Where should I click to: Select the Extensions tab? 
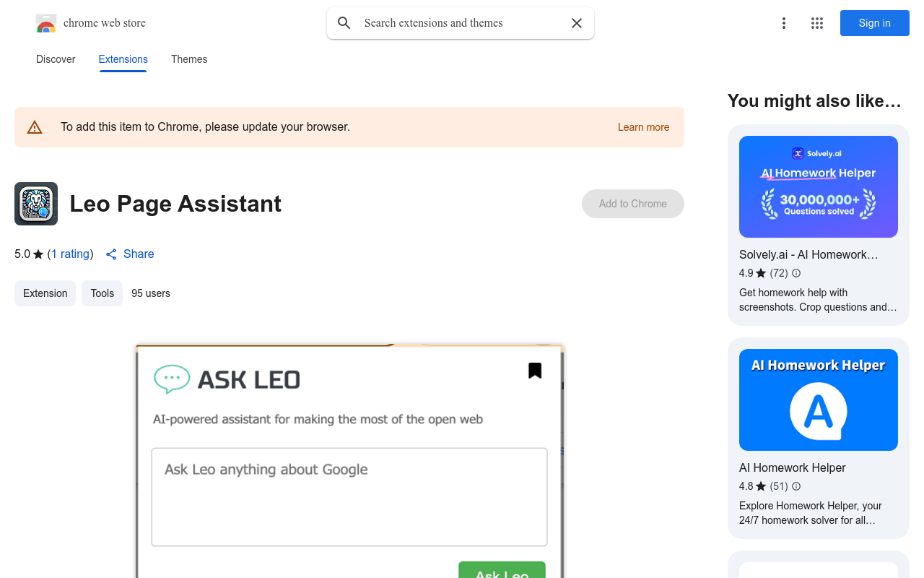123,59
